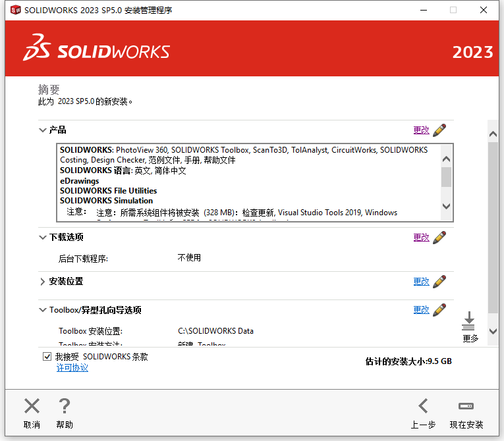Click the pencil icon in the 下载选项 row
Screen dimensions: 504x441
pos(439,238)
